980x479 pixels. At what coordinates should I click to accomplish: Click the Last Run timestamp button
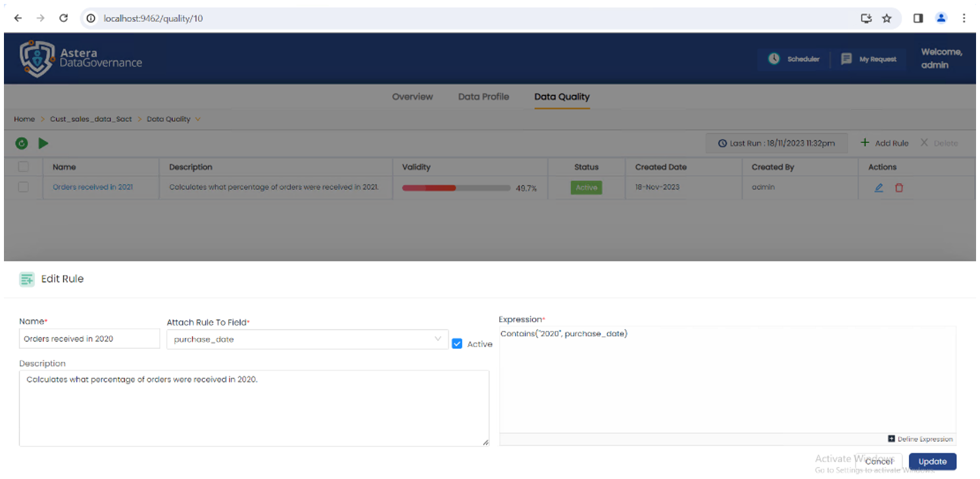pyautogui.click(x=776, y=143)
